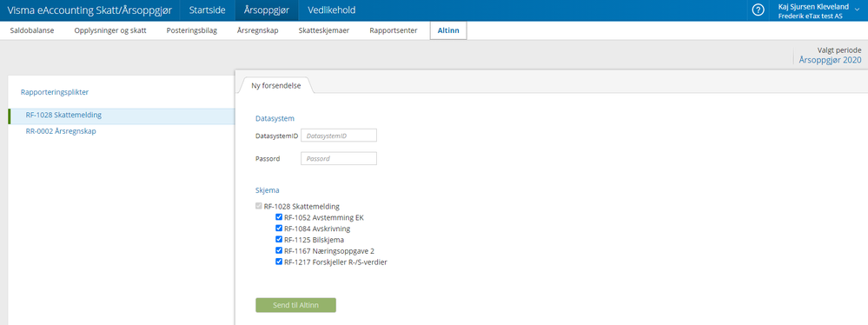Click the Send til Altinn button
This screenshot has height=325, width=868.
[x=295, y=305]
